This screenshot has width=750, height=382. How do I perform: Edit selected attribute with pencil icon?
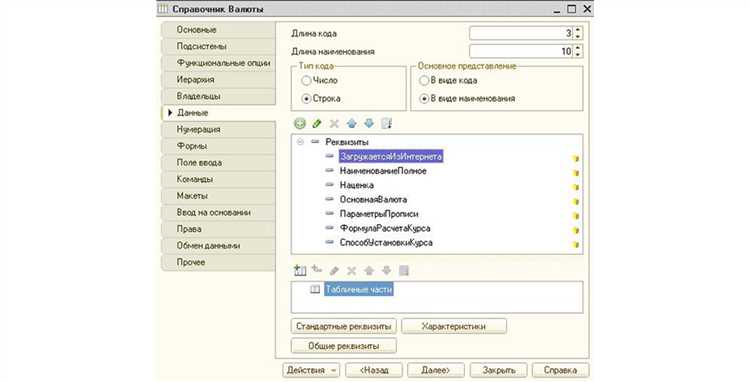317,124
